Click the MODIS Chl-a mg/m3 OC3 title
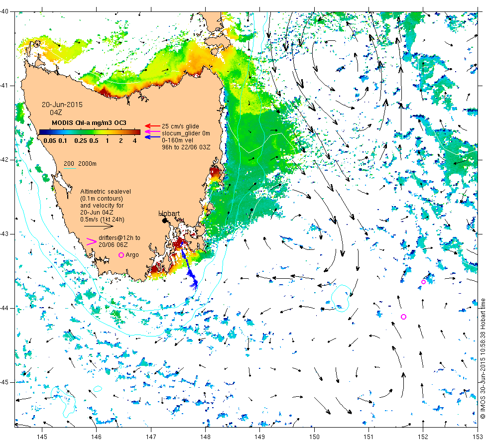488x448 pixels. click(x=89, y=122)
